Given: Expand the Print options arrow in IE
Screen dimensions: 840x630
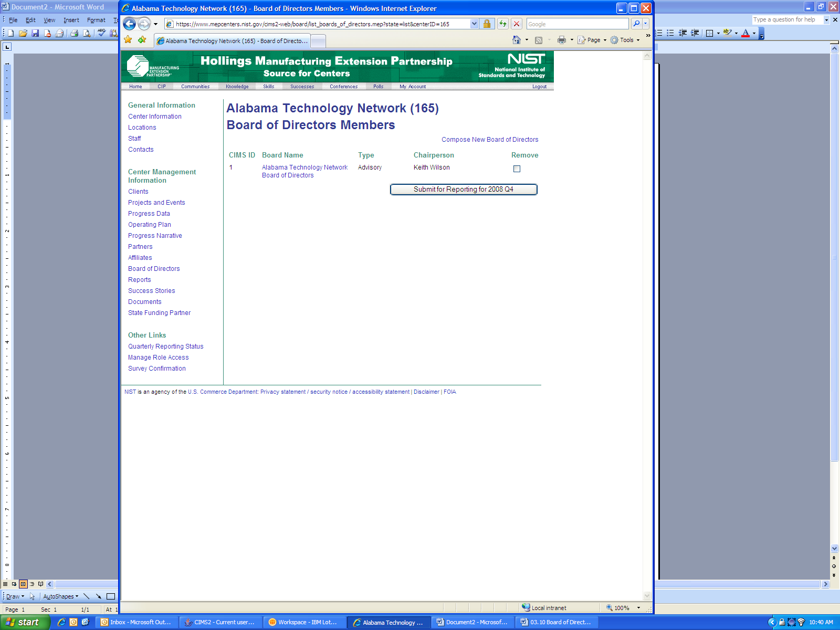Looking at the screenshot, I should click(x=572, y=40).
